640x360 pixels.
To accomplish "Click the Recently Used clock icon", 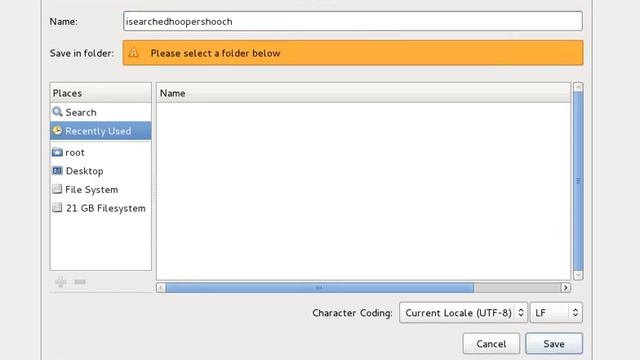I will coord(57,131).
